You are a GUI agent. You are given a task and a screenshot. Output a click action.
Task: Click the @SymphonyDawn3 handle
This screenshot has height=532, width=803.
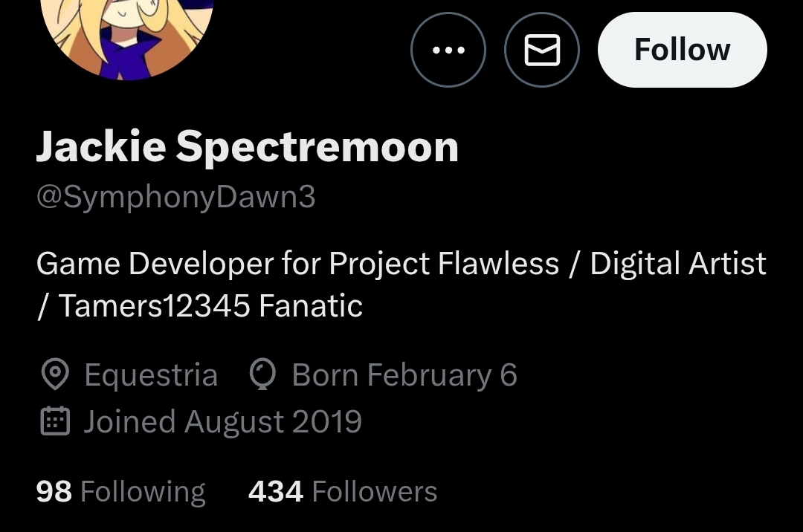pos(175,198)
